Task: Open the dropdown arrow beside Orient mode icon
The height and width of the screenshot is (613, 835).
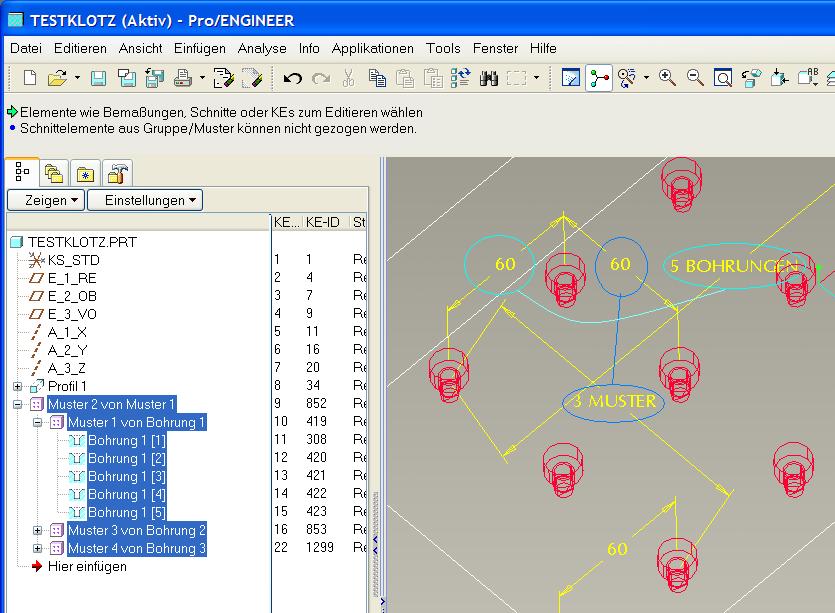Action: pyautogui.click(x=646, y=78)
